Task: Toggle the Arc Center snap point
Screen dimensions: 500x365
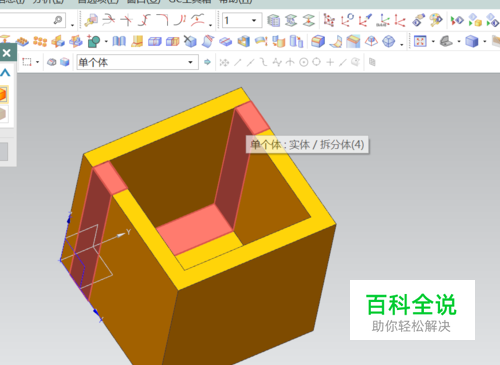Action: pos(303,62)
